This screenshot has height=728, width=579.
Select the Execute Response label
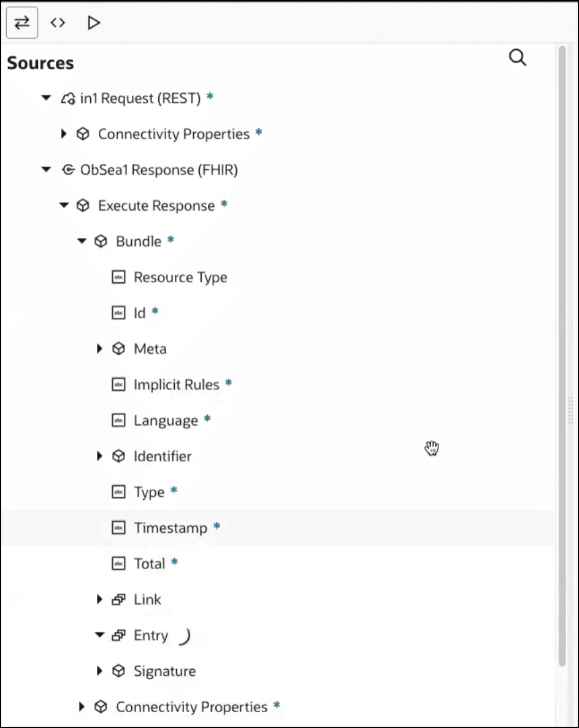(x=156, y=205)
